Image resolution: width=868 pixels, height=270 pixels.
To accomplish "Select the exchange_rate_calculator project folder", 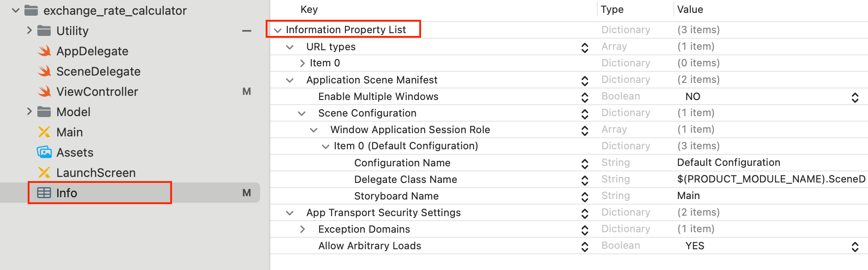I will click(x=115, y=10).
